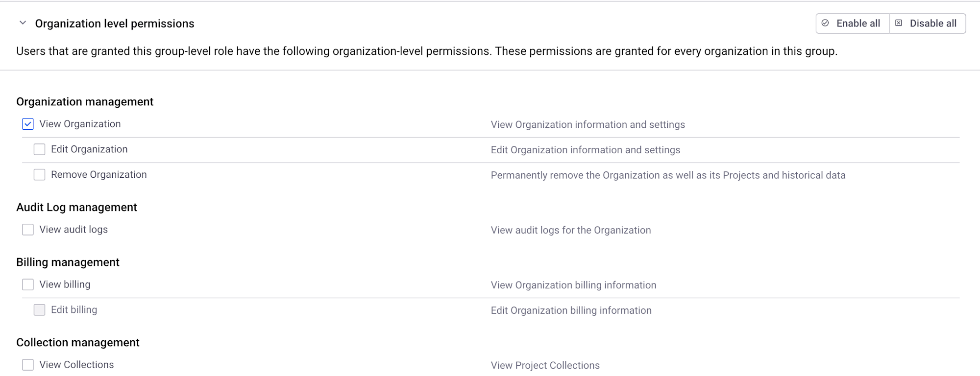
Task: Check the View audit logs checkbox
Action: click(x=28, y=230)
